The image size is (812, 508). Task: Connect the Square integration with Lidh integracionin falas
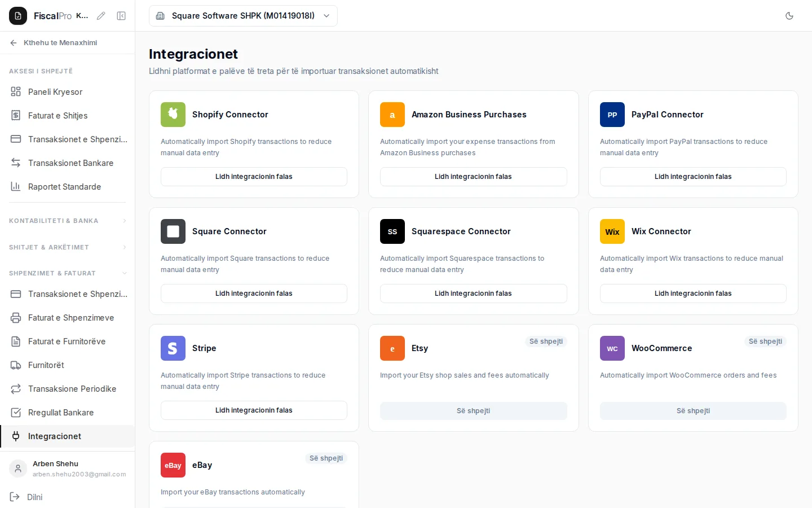(x=254, y=294)
